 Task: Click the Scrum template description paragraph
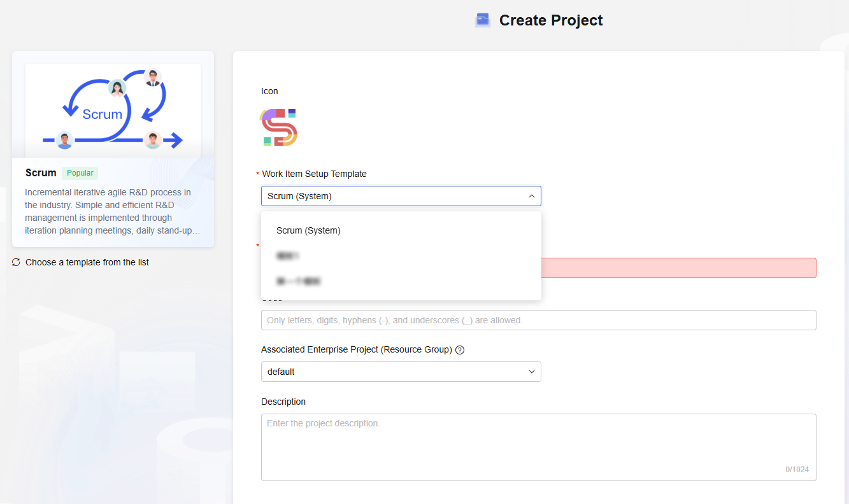tap(108, 211)
